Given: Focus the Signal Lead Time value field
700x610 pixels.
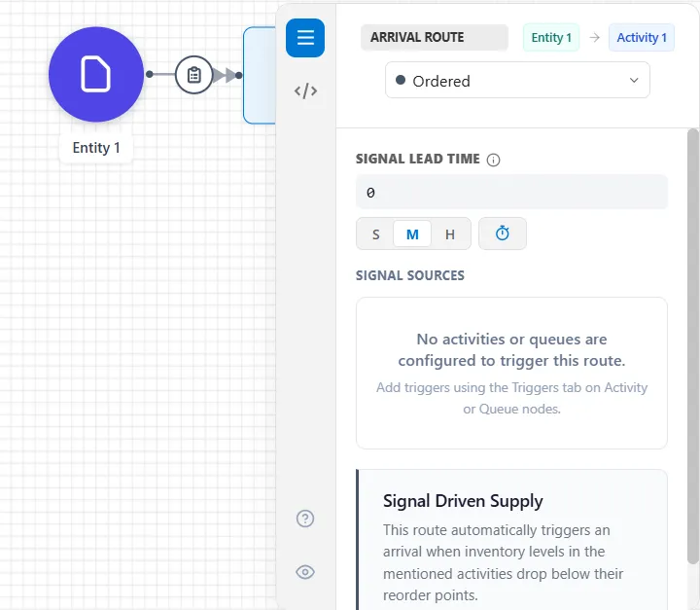Looking at the screenshot, I should point(511,193).
